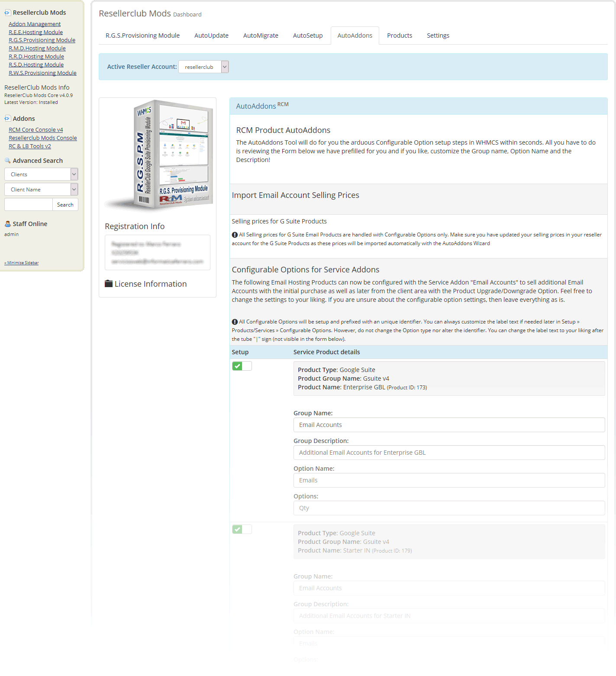Switch to AutoMigrate tab

coord(261,36)
